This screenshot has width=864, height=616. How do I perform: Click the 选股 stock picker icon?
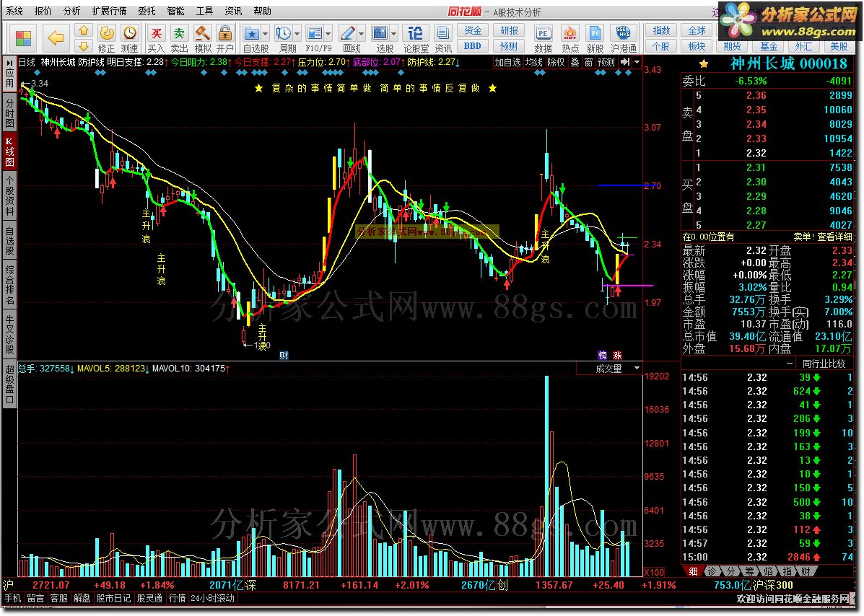(380, 34)
